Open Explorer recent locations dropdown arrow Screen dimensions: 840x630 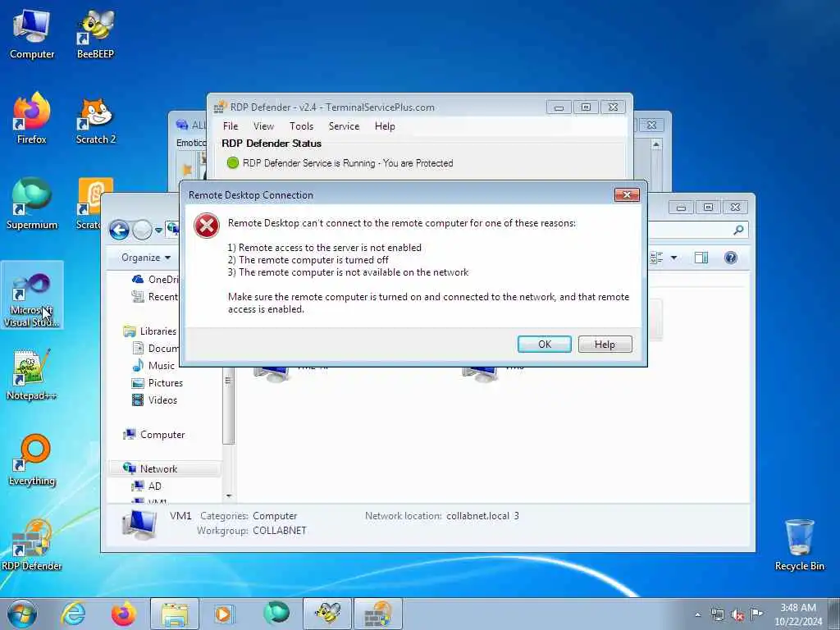158,231
